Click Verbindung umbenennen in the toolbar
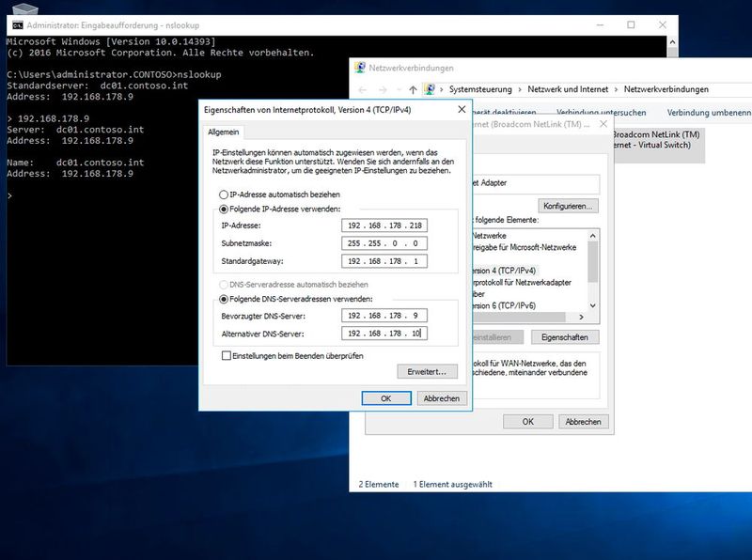This screenshot has height=560, width=752. pyautogui.click(x=714, y=111)
